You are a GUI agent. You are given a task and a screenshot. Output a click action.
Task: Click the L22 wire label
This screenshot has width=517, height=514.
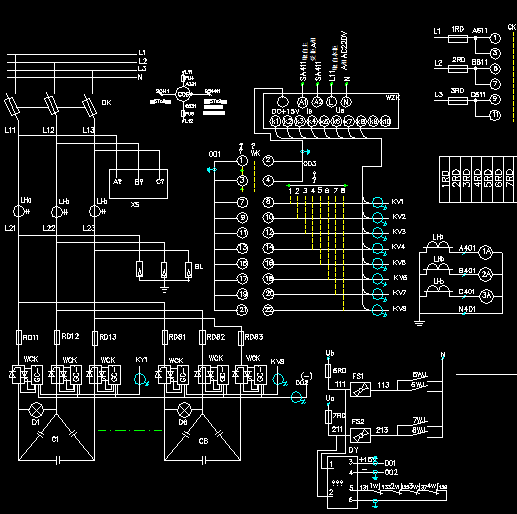(49, 228)
